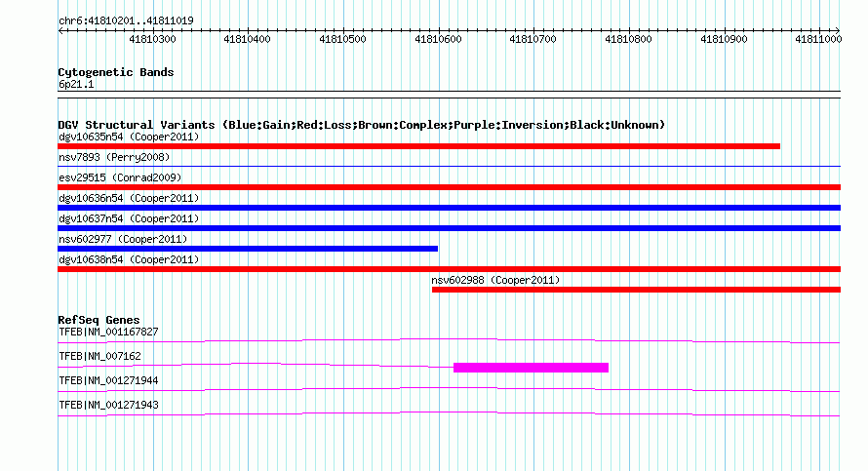Select the magenta TFEB NM_007162 exon block
The width and height of the screenshot is (868, 471).
point(531,368)
